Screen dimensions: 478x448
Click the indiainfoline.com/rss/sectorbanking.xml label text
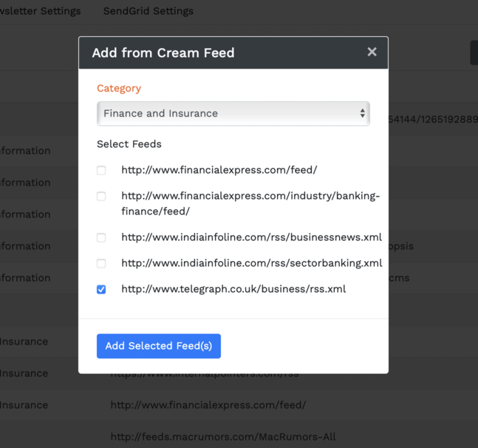[251, 263]
